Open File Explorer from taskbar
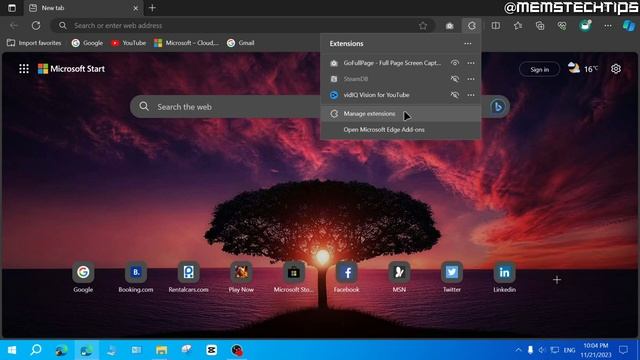 click(x=162, y=350)
